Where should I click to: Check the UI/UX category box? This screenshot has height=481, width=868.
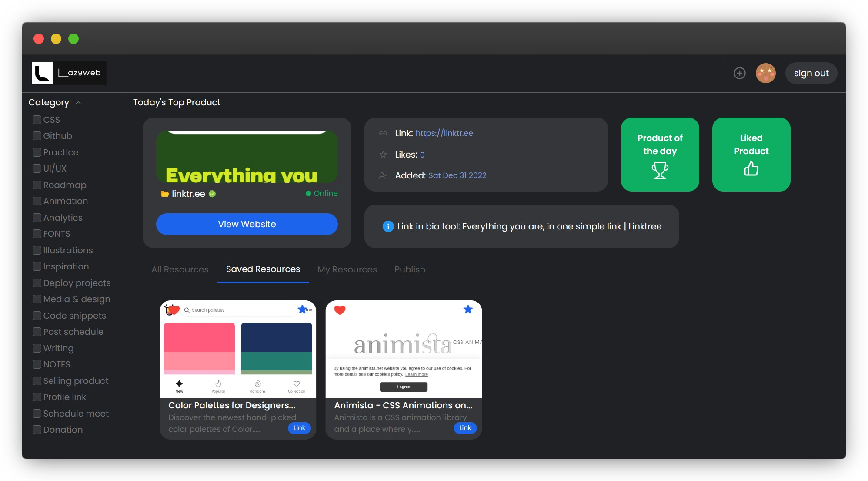(x=37, y=168)
